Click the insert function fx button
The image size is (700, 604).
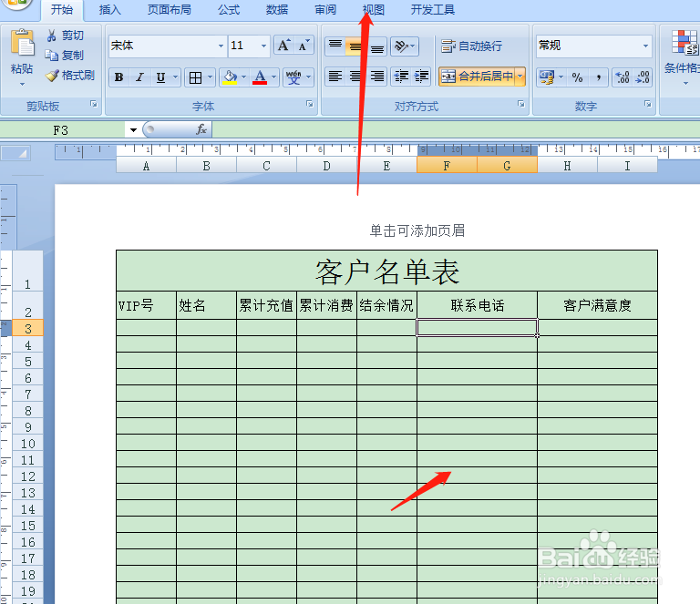coord(201,129)
